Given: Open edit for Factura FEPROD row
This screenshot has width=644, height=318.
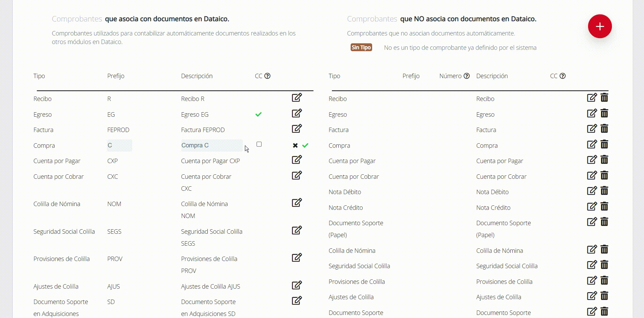Looking at the screenshot, I should click(297, 129).
